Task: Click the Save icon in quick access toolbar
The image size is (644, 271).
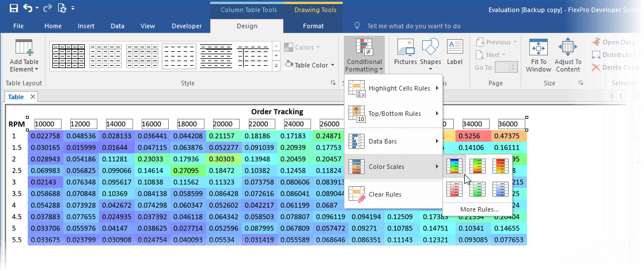Action: (x=13, y=9)
